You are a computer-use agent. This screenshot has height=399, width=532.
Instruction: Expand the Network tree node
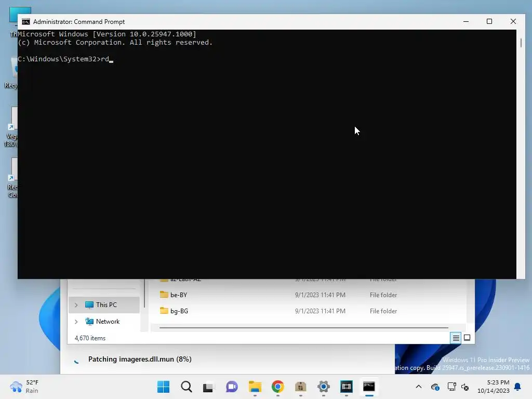[76, 322]
